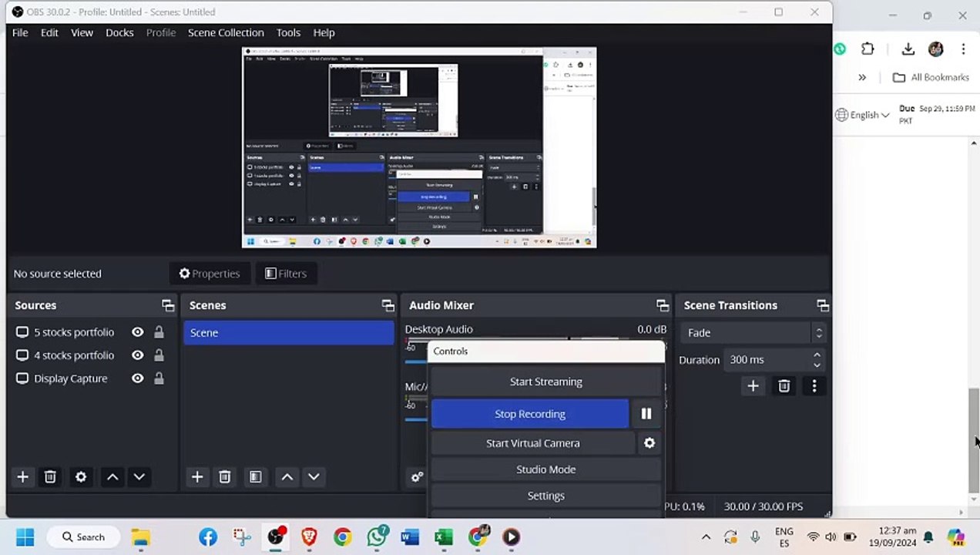The width and height of the screenshot is (980, 555).
Task: Lock the 4 stocks portfolio source
Action: coord(159,355)
